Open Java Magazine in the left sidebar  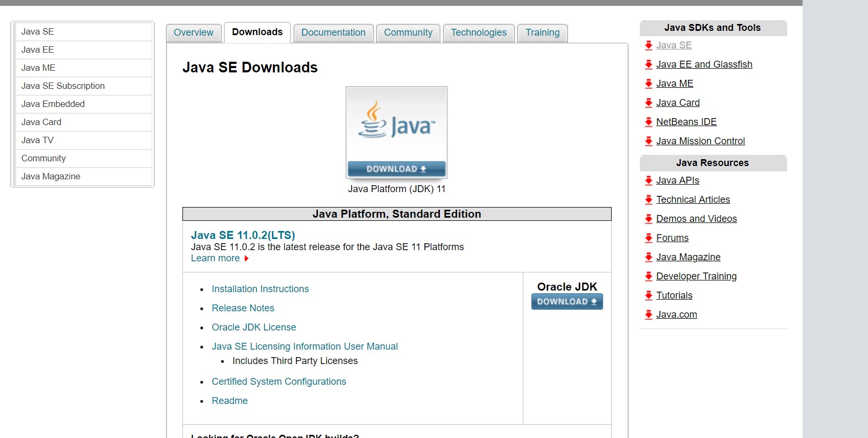coord(83,177)
